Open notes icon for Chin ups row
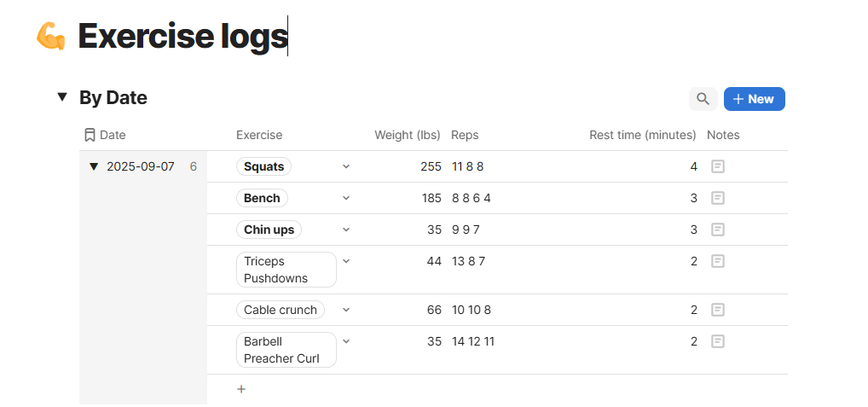Image resolution: width=868 pixels, height=407 pixels. [x=718, y=230]
